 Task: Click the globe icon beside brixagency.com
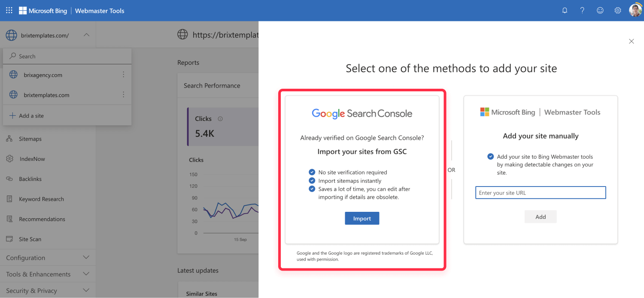pyautogui.click(x=13, y=75)
